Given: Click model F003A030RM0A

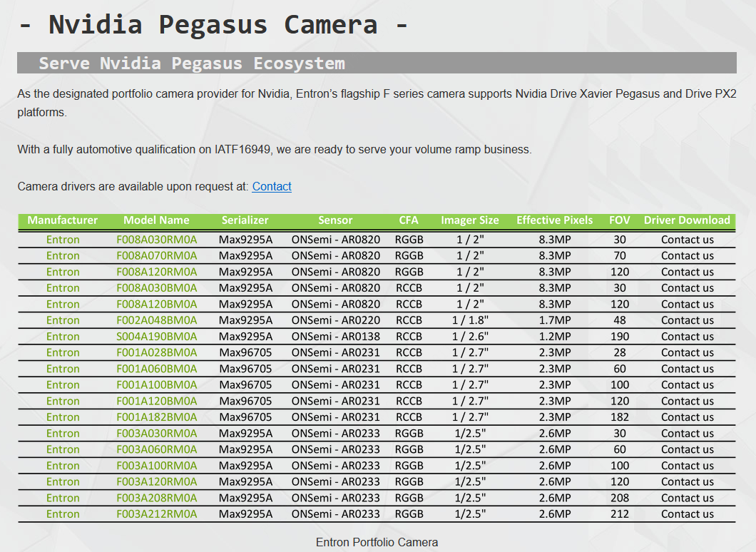Looking at the screenshot, I should tap(157, 434).
